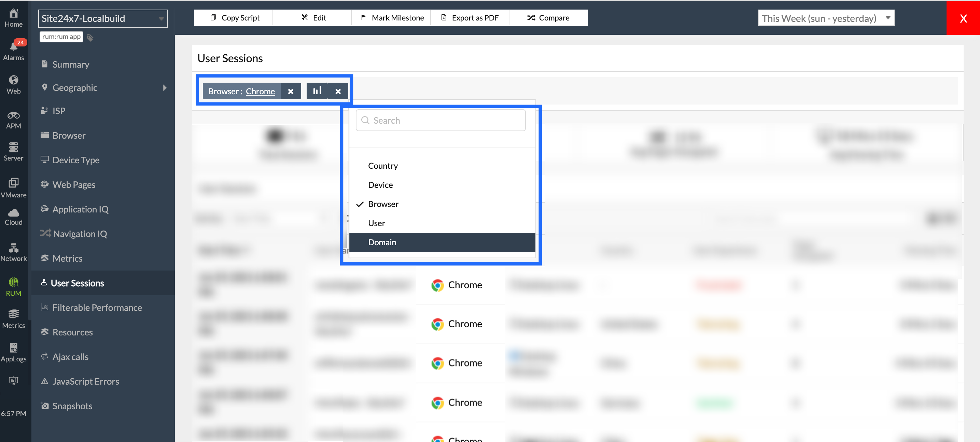Choose the highlighted Domain option

(x=382, y=242)
